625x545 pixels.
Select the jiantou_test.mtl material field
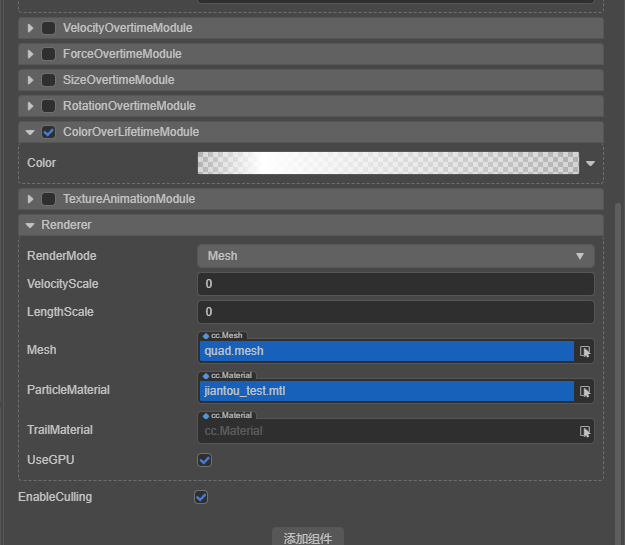[387, 391]
